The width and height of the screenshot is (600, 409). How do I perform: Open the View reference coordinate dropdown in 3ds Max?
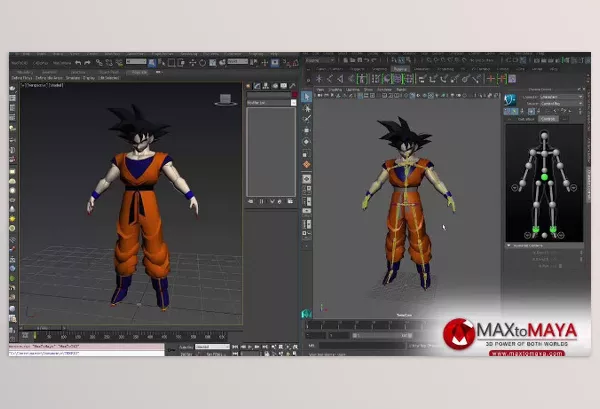click(238, 62)
